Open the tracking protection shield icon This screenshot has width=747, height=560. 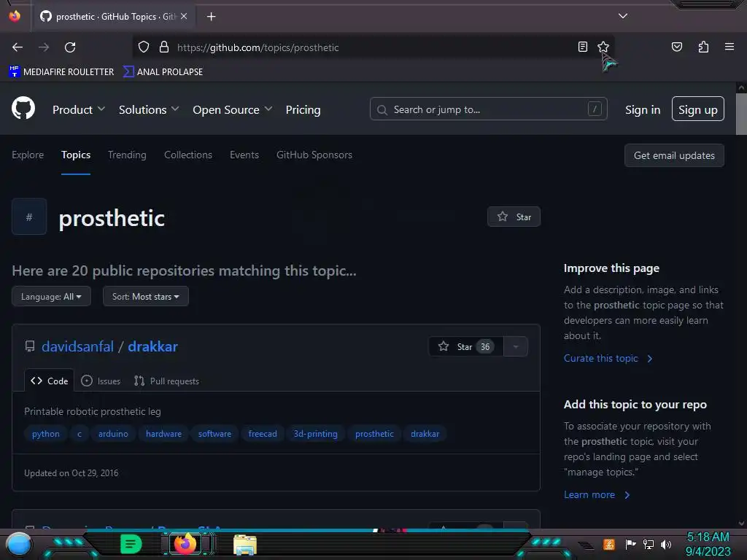(x=144, y=47)
